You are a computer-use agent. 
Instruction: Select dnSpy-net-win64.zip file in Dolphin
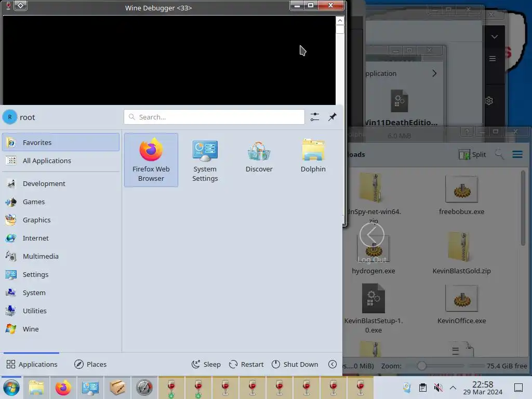373,198
